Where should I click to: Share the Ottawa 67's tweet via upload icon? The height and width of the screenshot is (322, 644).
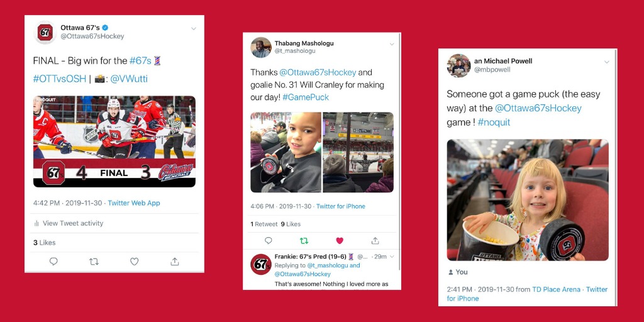coord(175,261)
